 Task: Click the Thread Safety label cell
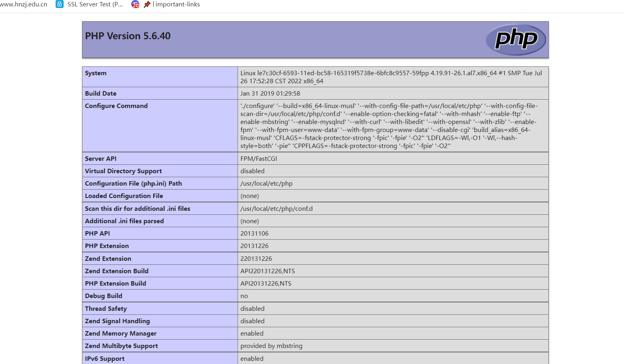tap(106, 309)
